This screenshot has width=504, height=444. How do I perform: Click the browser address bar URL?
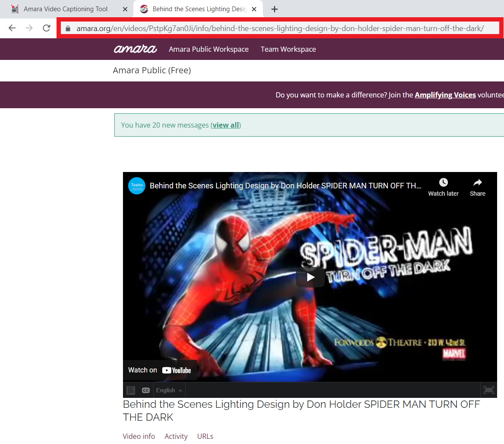tap(280, 28)
